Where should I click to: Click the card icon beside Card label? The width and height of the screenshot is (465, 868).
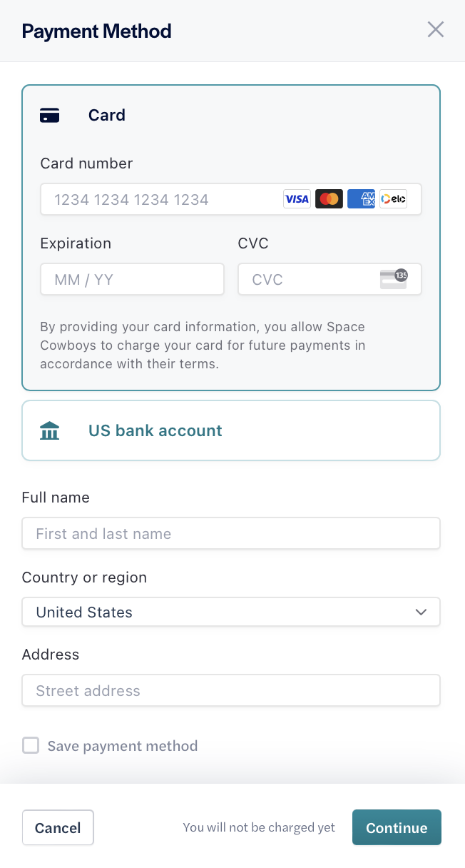[x=50, y=114]
